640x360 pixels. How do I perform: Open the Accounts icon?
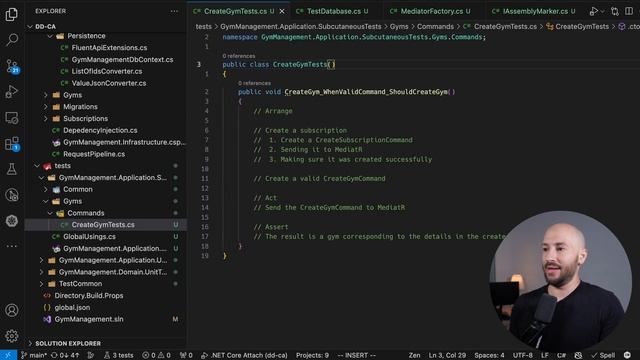click(x=11, y=310)
